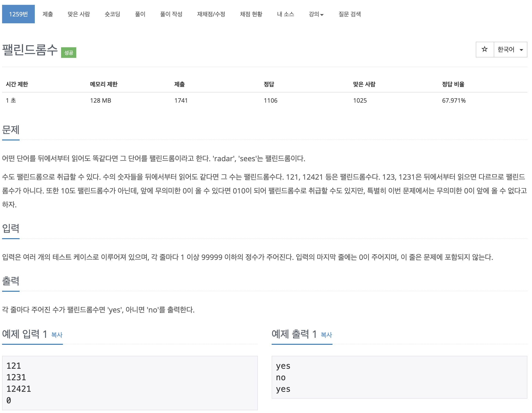Screen dimensions: 532x413
Task: Click the star favorite icon
Action: click(x=485, y=50)
